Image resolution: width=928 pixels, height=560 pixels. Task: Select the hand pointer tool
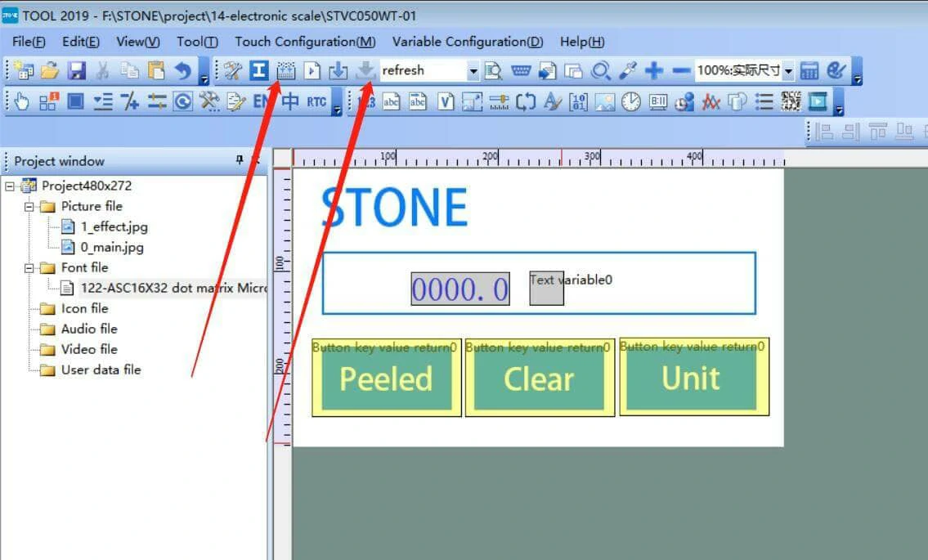[x=22, y=102]
